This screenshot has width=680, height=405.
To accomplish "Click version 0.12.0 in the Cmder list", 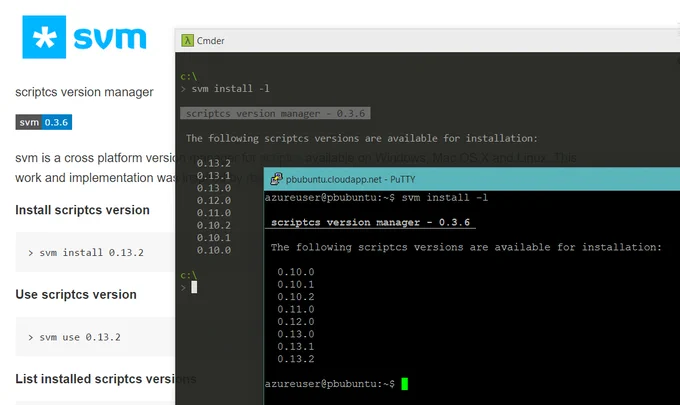I will tap(213, 200).
